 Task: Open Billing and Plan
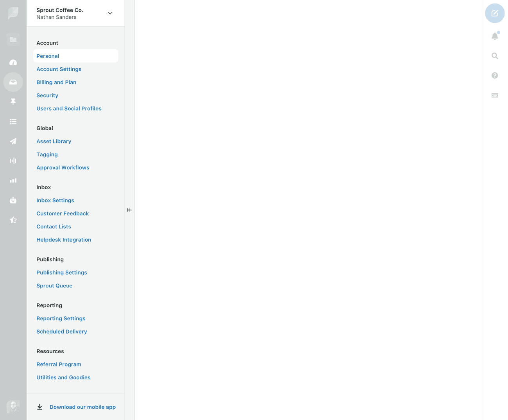point(56,83)
